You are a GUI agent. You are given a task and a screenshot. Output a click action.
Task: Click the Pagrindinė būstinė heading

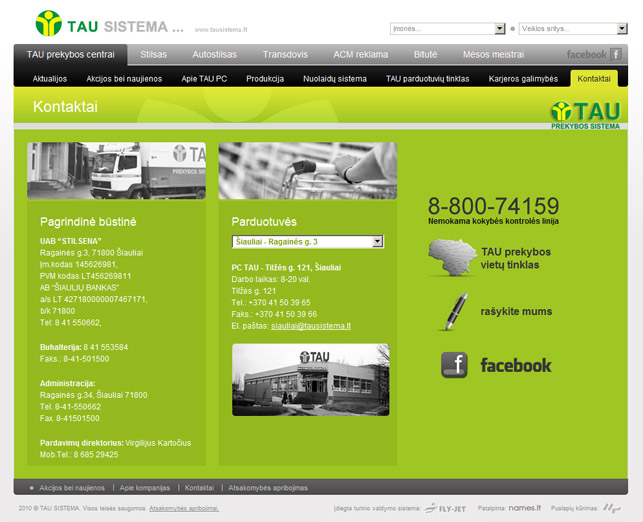pyautogui.click(x=88, y=222)
